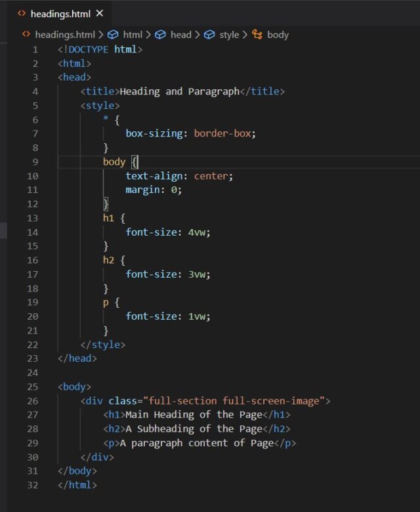Viewport: 420px width, 512px height.
Task: Select the headings.html tab label
Action: pos(60,13)
